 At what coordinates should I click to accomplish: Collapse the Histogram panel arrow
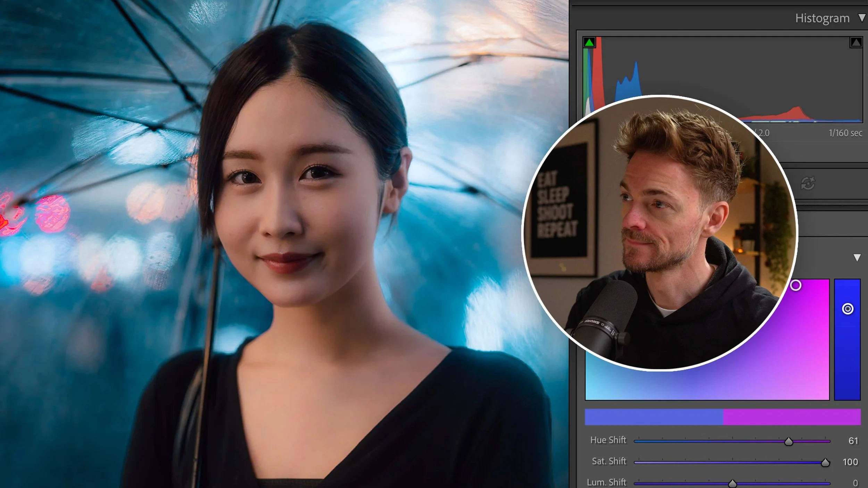coord(861,18)
